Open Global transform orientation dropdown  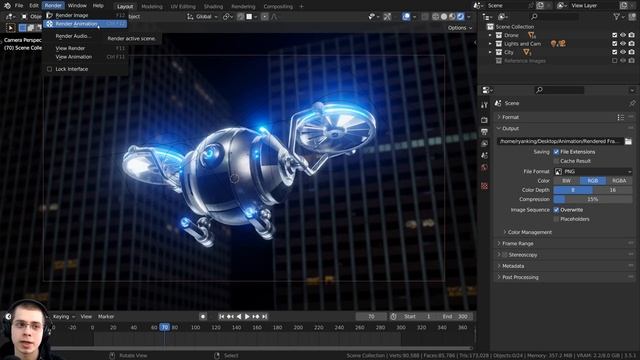(202, 17)
